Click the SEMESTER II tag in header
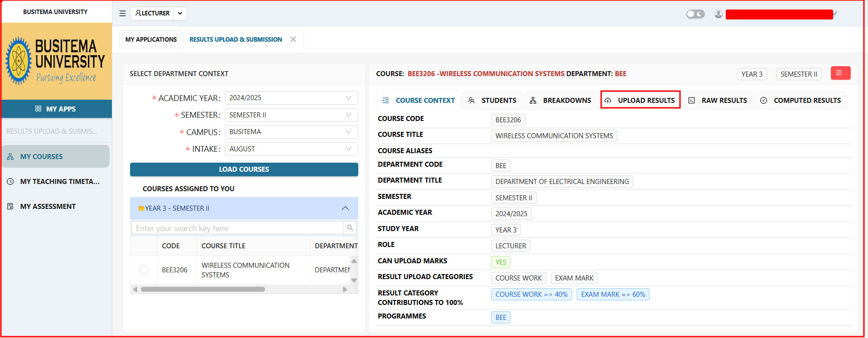Screen dimensions: 868x338 pos(799,74)
